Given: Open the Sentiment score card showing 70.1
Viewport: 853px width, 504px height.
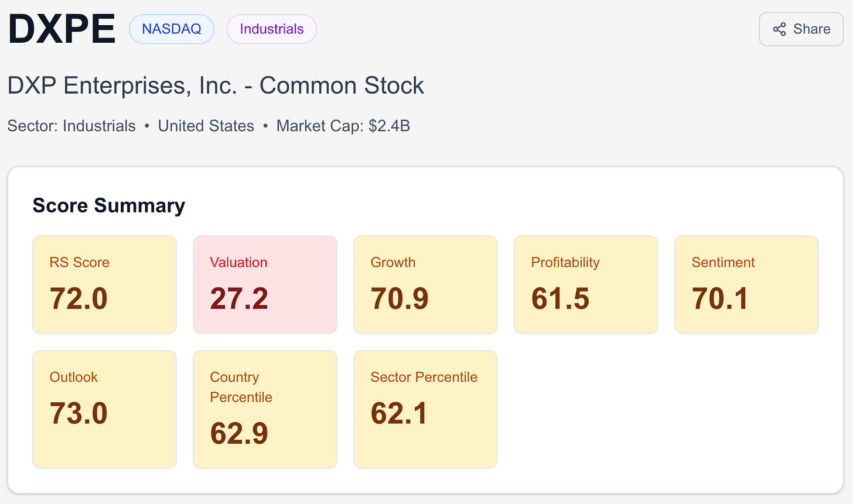Looking at the screenshot, I should pos(746,284).
